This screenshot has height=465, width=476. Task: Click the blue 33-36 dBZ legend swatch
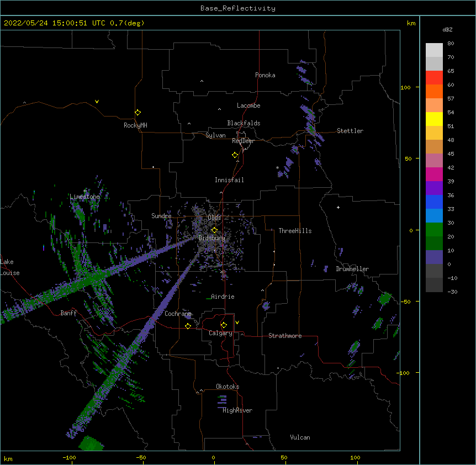click(434, 202)
